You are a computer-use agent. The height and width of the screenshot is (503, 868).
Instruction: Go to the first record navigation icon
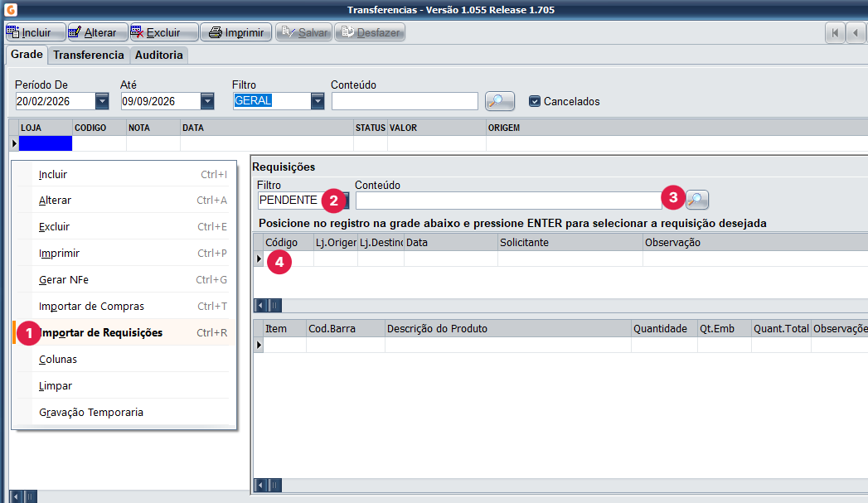tap(835, 32)
